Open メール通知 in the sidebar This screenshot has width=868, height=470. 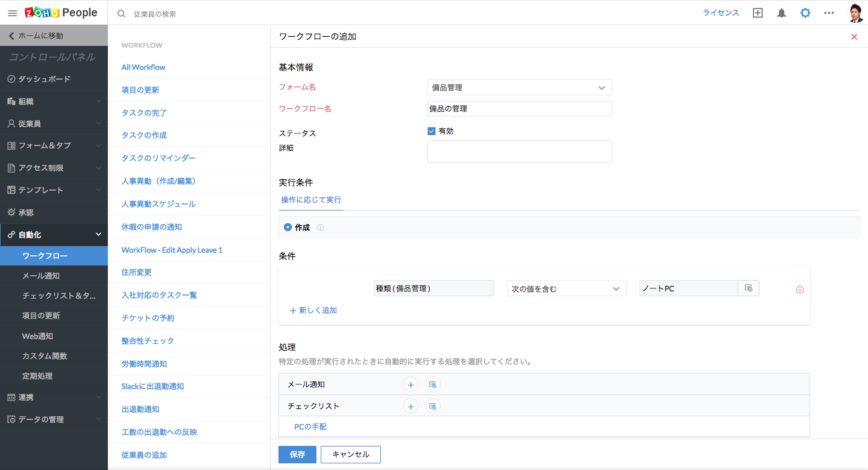[41, 276]
